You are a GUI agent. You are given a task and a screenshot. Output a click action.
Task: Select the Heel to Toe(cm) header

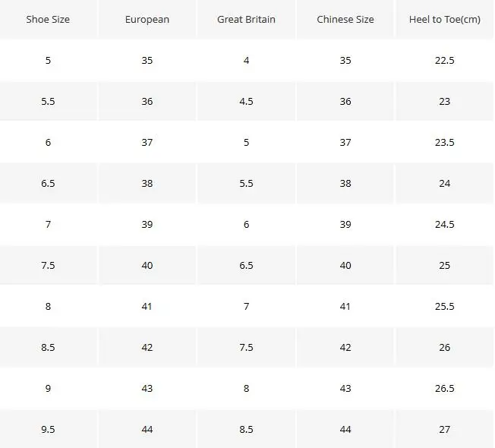pos(444,19)
